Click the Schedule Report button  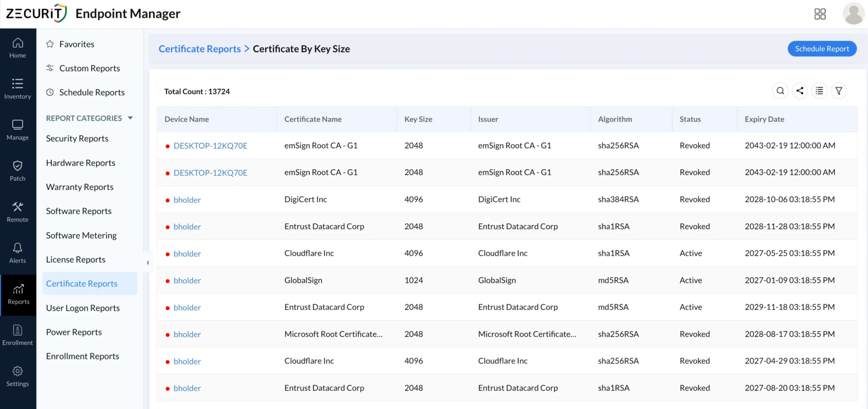822,49
